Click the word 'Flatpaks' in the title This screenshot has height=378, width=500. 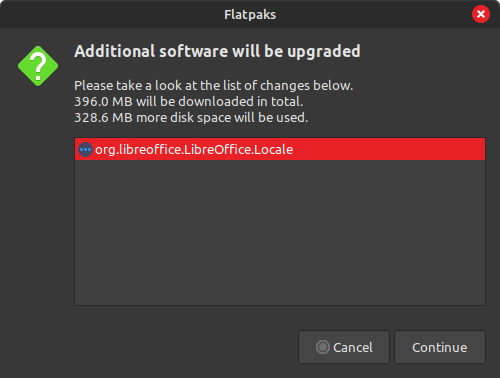(x=250, y=15)
